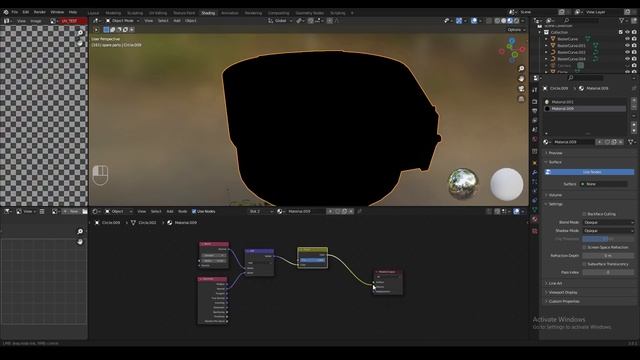The width and height of the screenshot is (640, 360).
Task: Toggle X-ray mode in viewport header
Action: click(x=489, y=20)
